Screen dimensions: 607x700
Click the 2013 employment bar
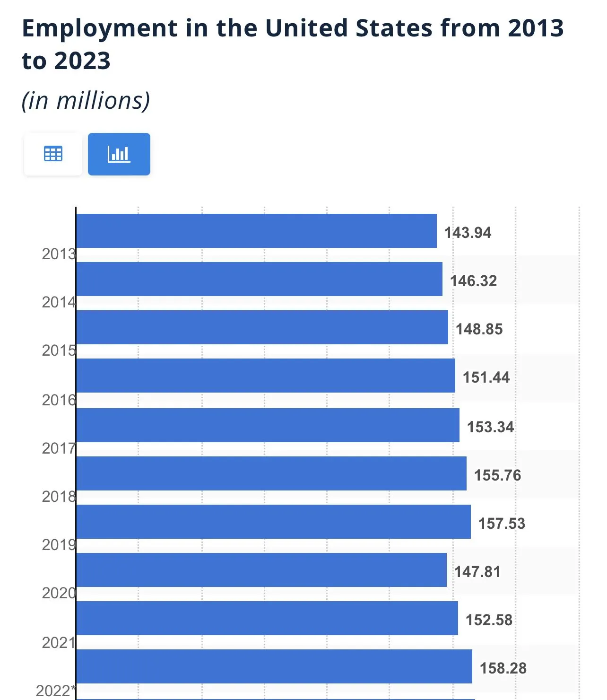[x=256, y=231]
